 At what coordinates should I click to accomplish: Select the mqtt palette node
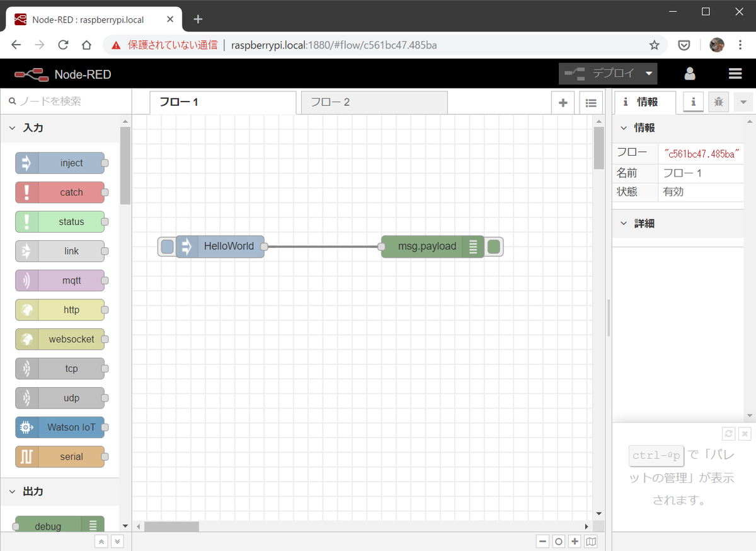[60, 281]
